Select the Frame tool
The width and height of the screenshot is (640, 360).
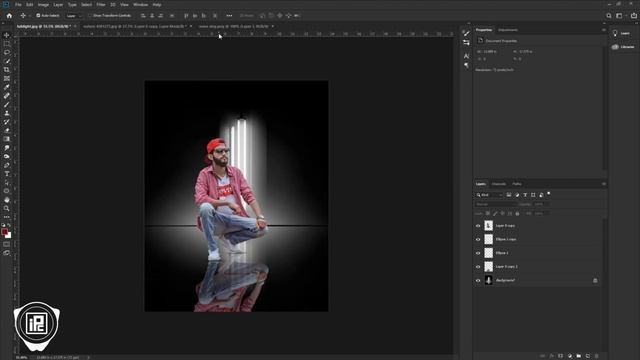(7, 78)
